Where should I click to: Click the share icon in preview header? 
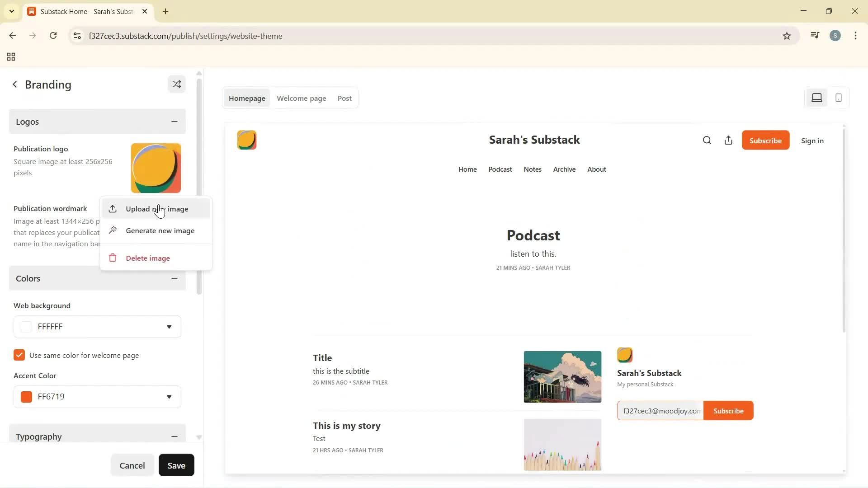728,141
